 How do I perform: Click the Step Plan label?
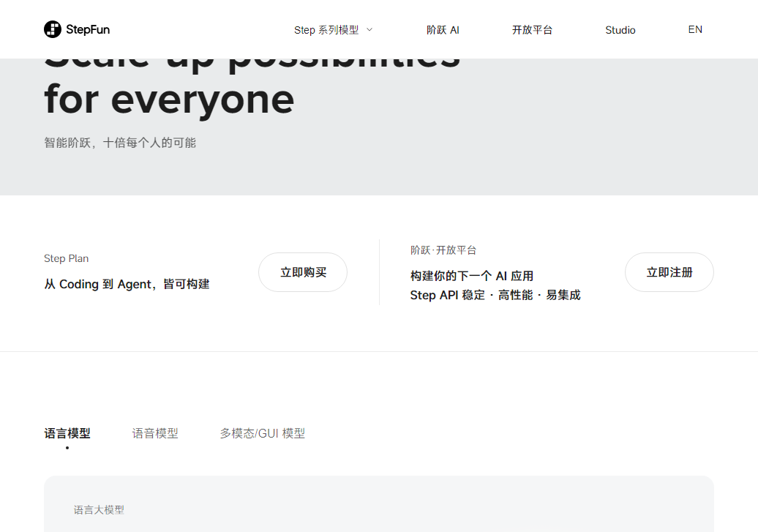click(67, 258)
